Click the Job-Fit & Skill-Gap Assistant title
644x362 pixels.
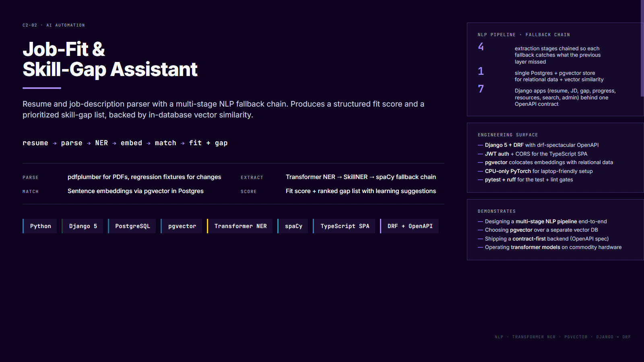point(110,59)
